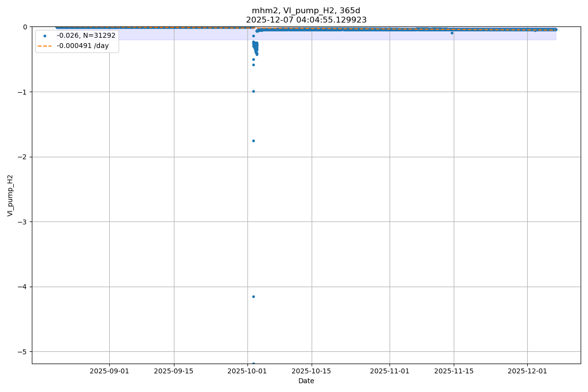This screenshot has width=588, height=392.
Task: Click the light blue shaded band below zero
Action: (x=171, y=35)
